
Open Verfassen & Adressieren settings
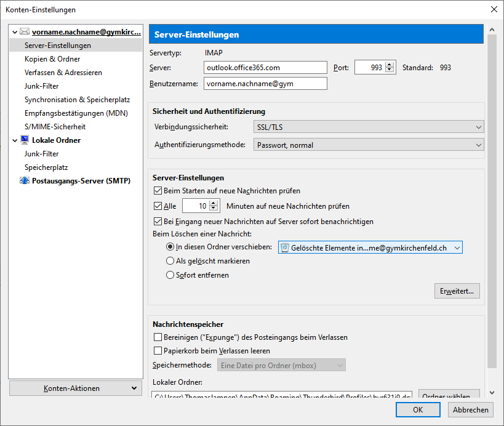point(63,73)
